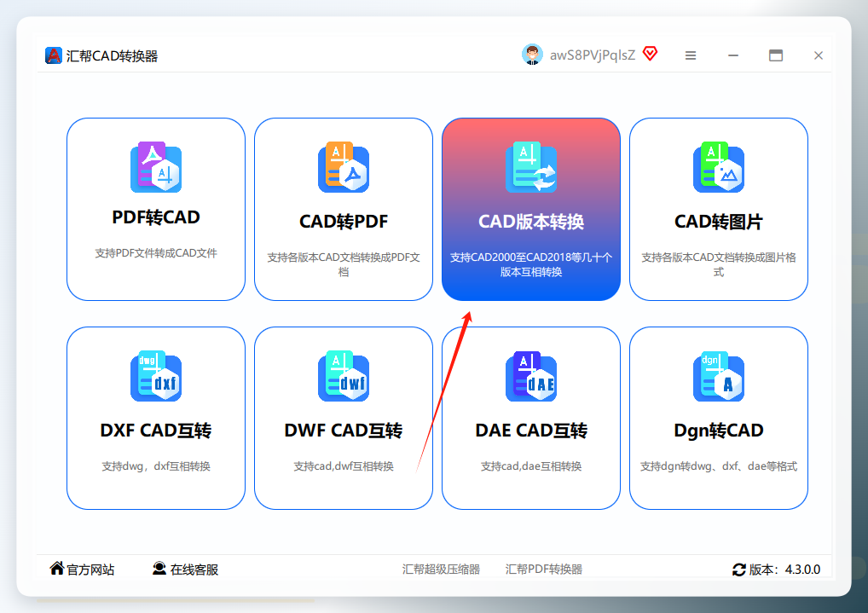Click the DAE CAD互转 title text
The width and height of the screenshot is (868, 613).
(531, 431)
